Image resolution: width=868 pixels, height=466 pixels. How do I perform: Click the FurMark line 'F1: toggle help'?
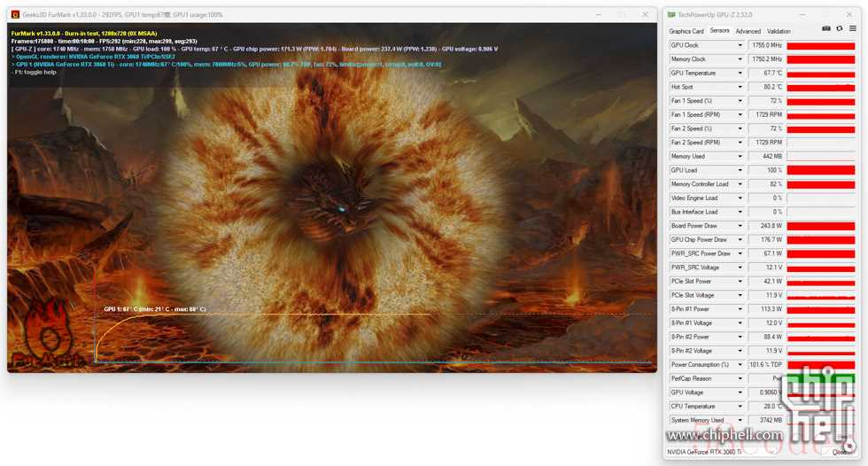pyautogui.click(x=35, y=72)
